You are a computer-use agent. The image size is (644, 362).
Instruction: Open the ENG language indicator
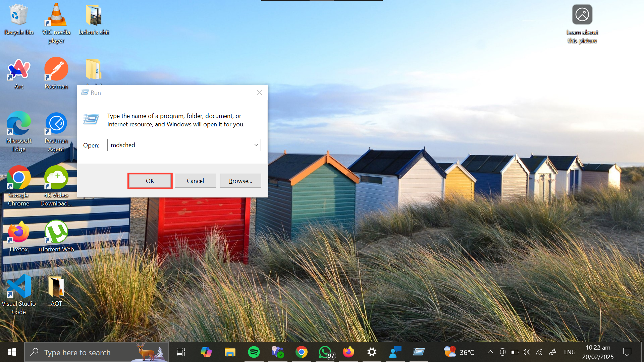pyautogui.click(x=570, y=352)
